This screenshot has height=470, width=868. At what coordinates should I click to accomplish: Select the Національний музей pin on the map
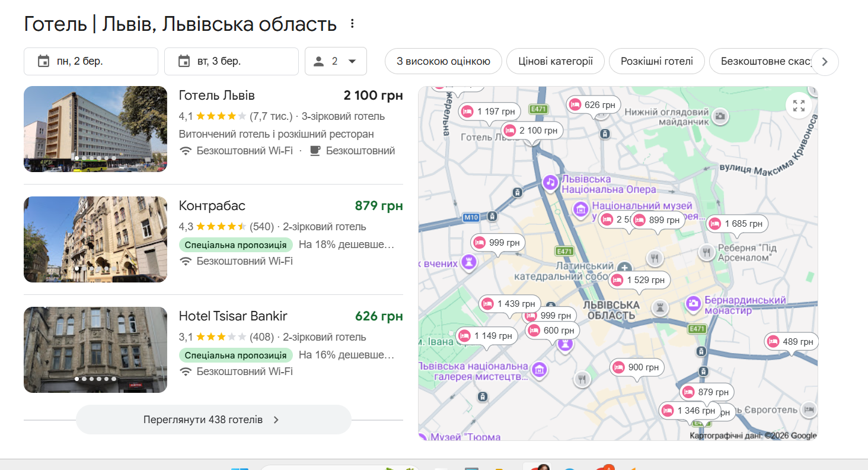click(x=581, y=209)
